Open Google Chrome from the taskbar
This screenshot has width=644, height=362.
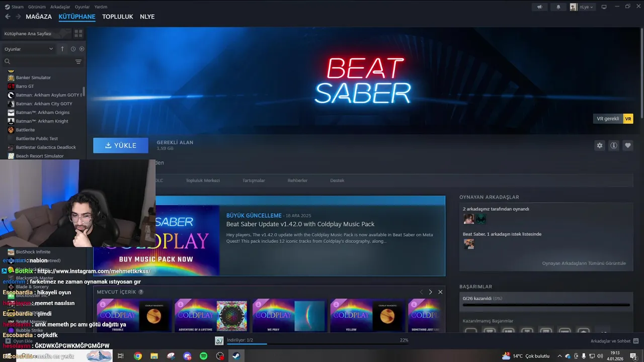(x=137, y=356)
